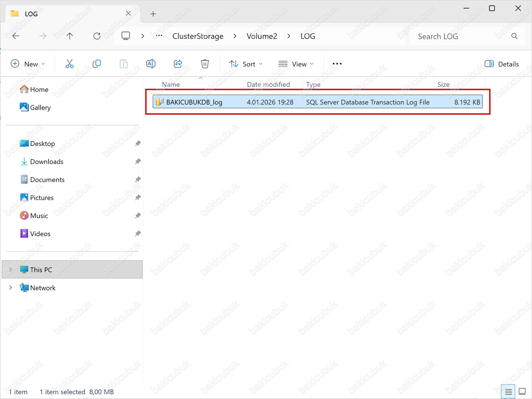Switch to details list view in status bar
The width and height of the screenshot is (532, 399).
point(508,391)
